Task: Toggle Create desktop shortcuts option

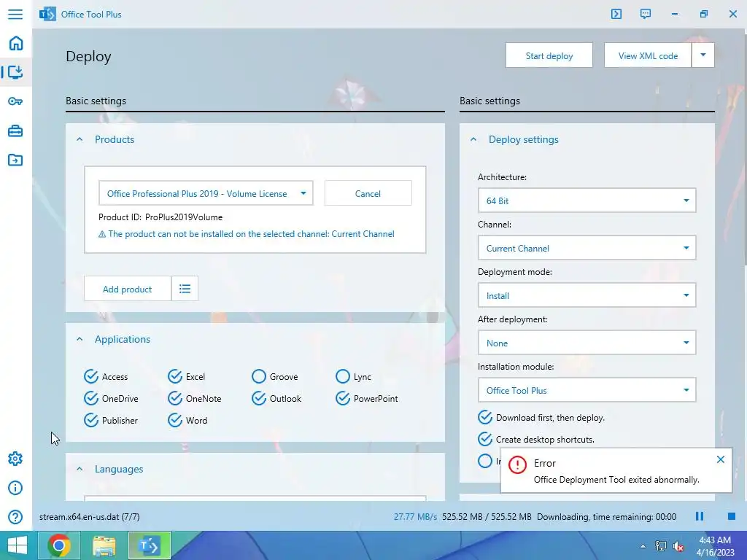Action: (485, 439)
